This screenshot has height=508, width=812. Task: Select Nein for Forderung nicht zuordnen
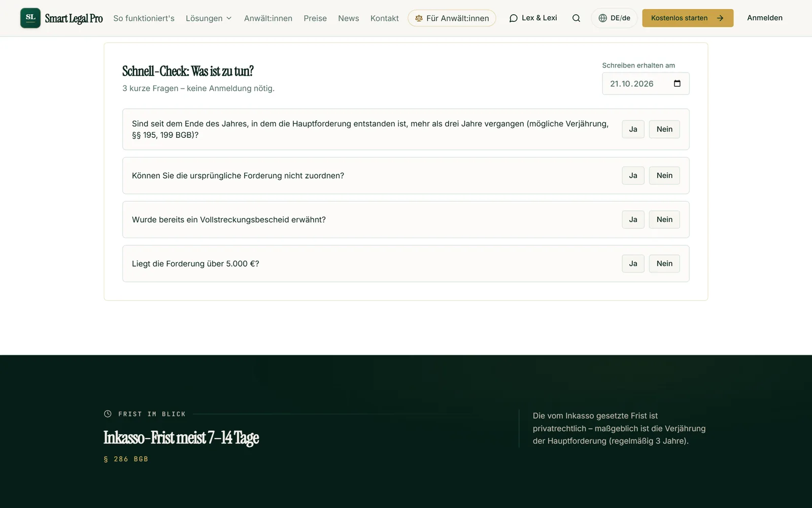(664, 175)
